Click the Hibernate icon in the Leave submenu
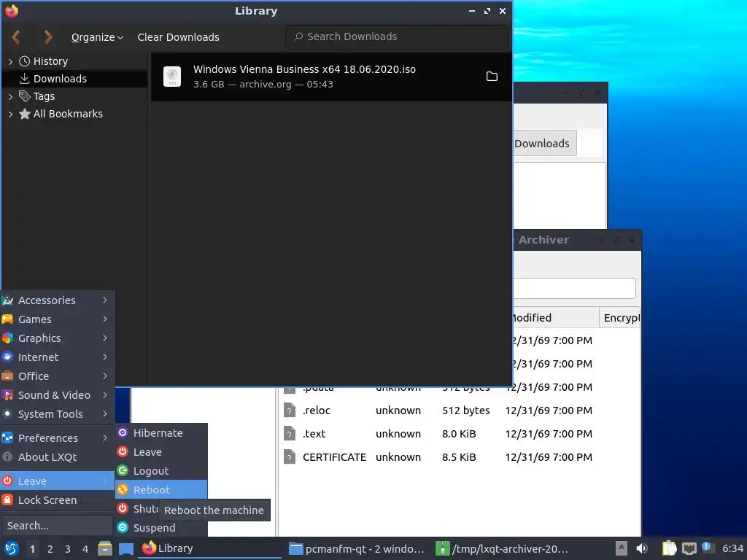The width and height of the screenshot is (747, 560). click(123, 432)
